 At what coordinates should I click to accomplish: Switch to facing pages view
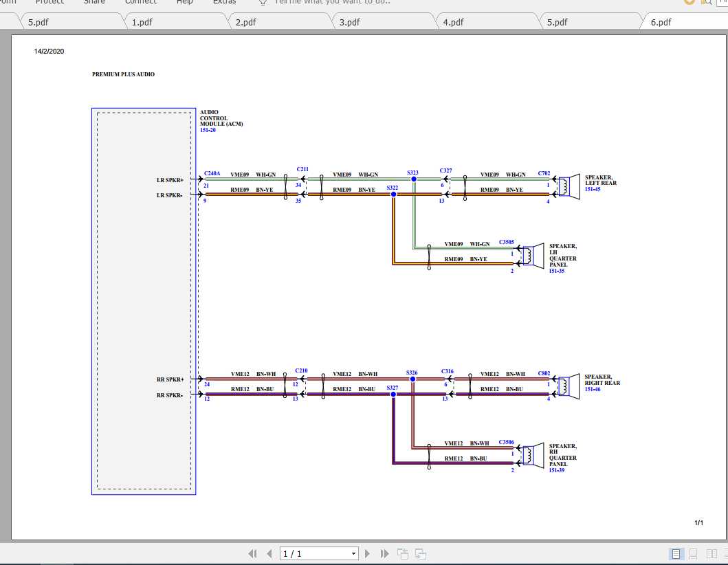pos(710,553)
